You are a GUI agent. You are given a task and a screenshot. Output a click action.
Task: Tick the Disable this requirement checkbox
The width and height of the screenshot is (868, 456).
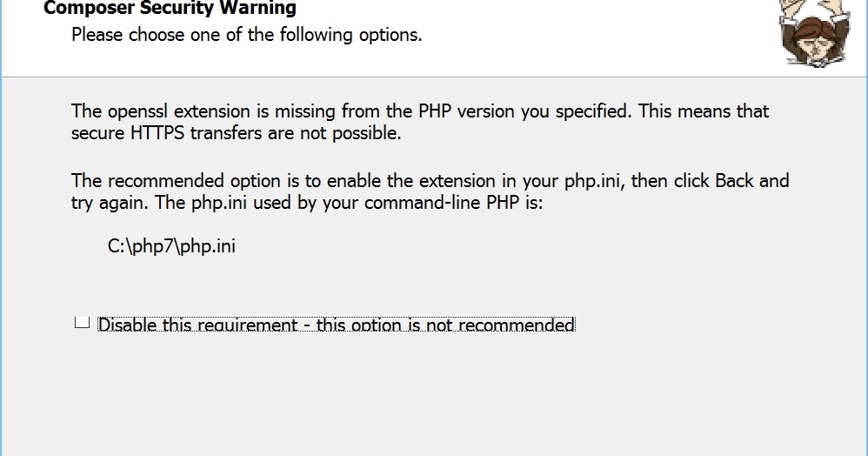tap(82, 322)
